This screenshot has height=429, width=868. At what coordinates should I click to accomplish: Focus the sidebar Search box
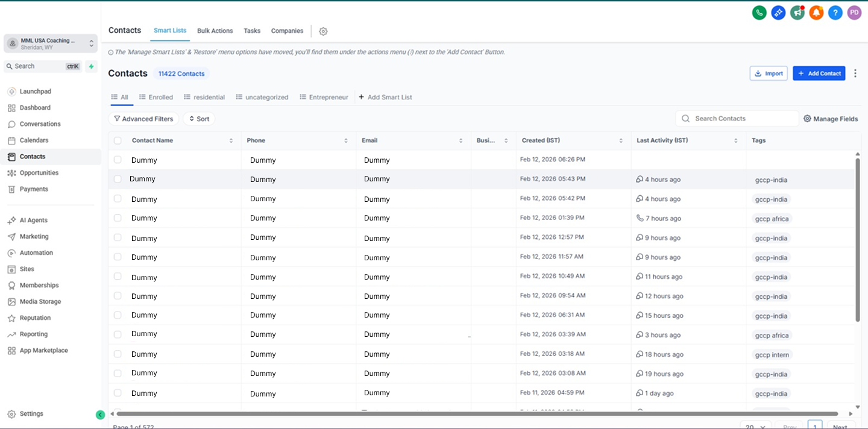point(43,66)
